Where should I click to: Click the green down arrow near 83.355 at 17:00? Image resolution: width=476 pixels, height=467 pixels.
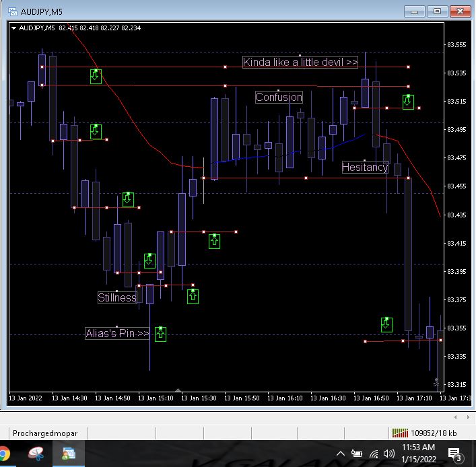click(x=386, y=325)
